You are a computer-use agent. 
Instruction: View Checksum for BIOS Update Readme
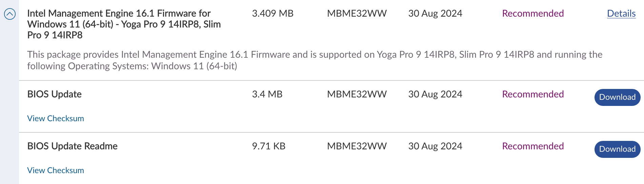(56, 170)
